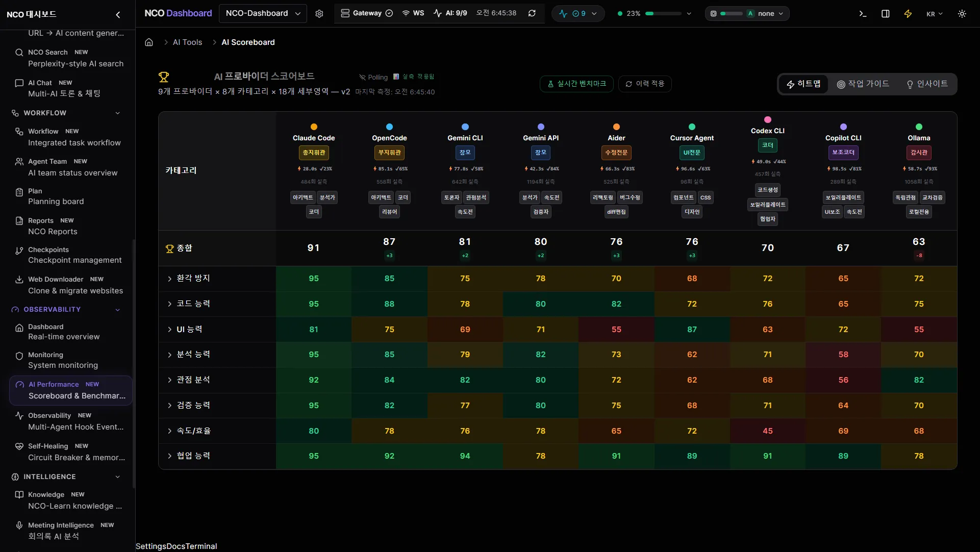Click the Codex CLI 속도/효율 cell 45

tap(768, 431)
